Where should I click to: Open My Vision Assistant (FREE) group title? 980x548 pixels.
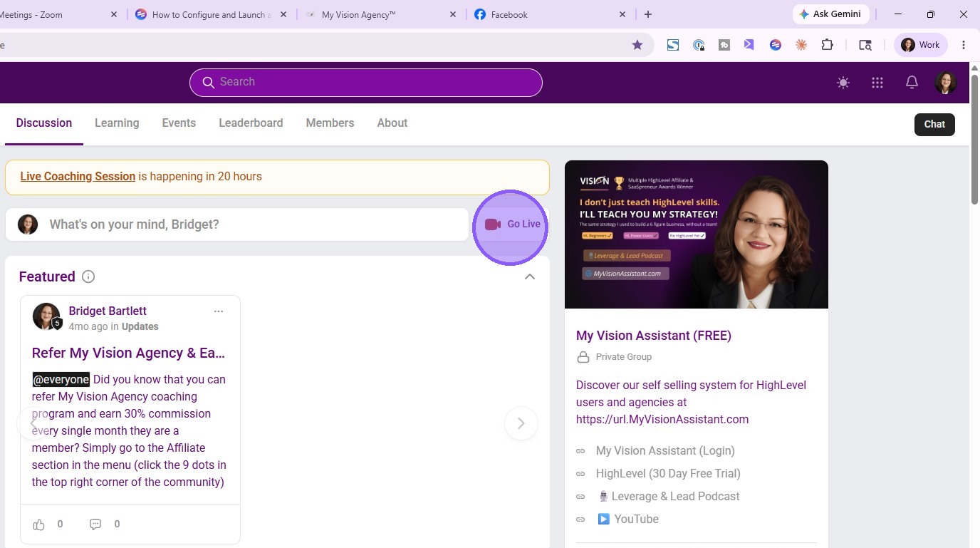pos(654,336)
